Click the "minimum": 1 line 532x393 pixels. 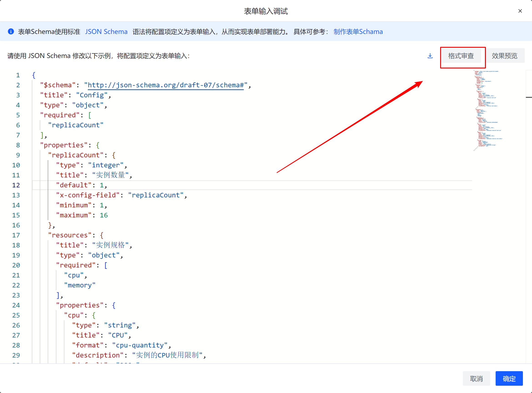click(82, 205)
